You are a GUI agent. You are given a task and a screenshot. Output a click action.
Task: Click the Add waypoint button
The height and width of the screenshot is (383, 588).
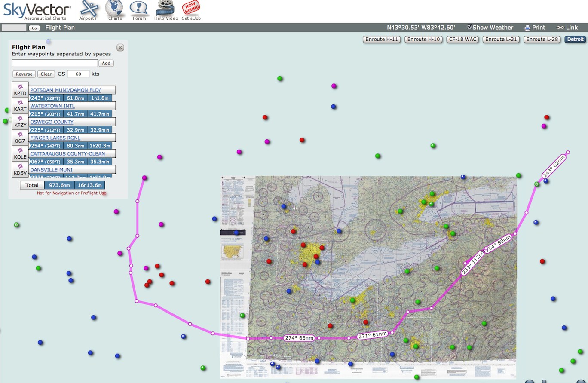(106, 63)
